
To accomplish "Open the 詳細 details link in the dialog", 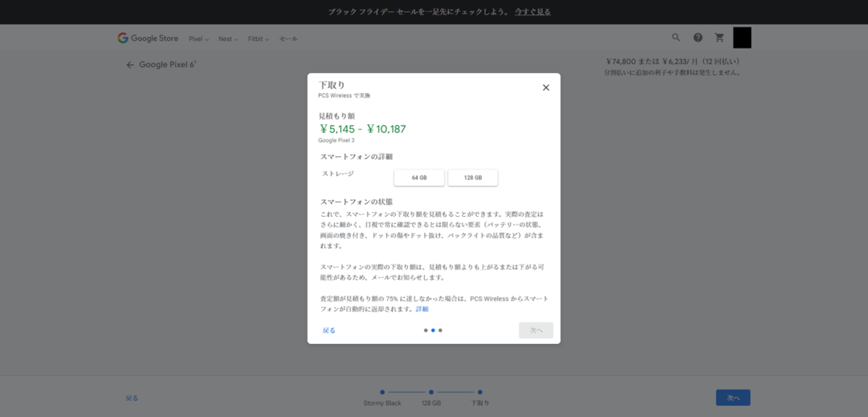I will tap(422, 309).
